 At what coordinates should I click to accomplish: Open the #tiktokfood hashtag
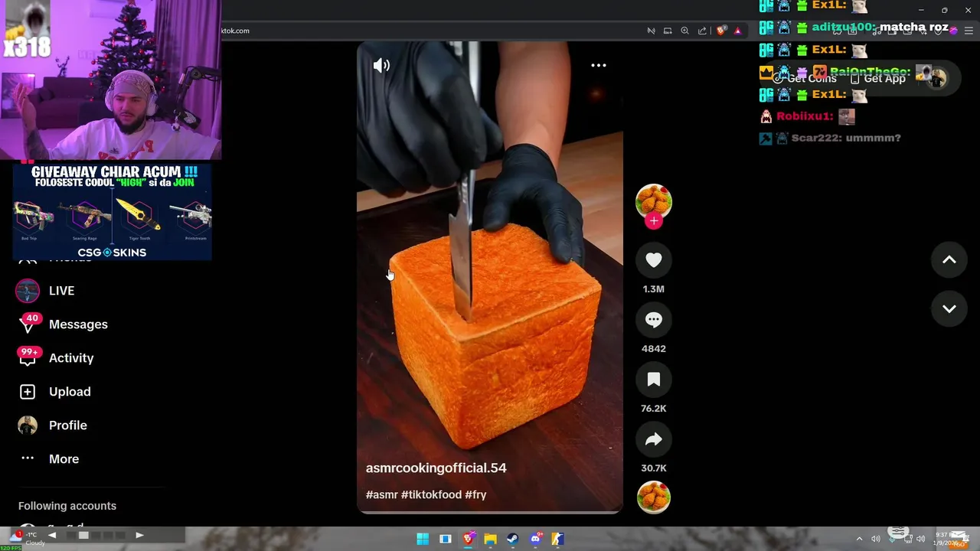tap(431, 495)
